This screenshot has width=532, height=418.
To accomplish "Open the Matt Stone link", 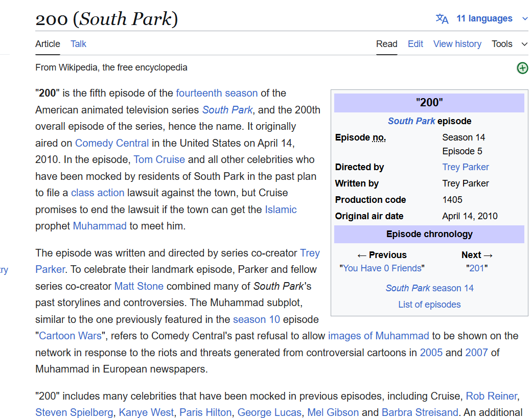I will (139, 286).
